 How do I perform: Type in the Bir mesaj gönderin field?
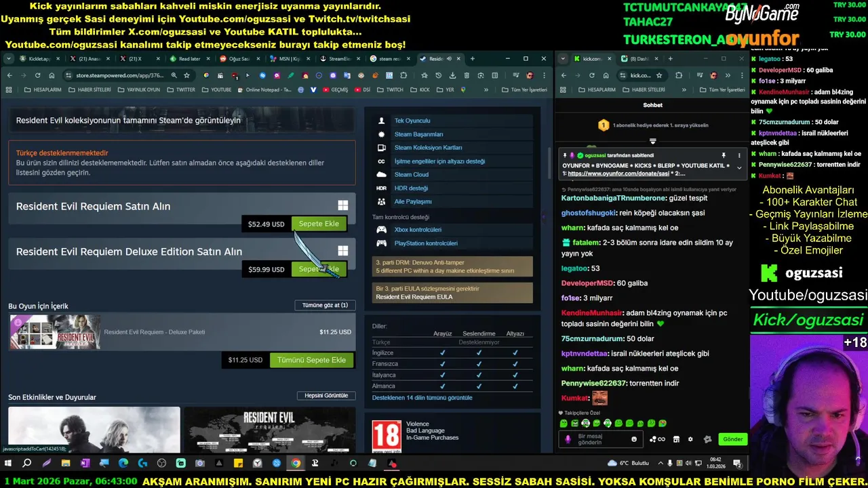click(601, 439)
